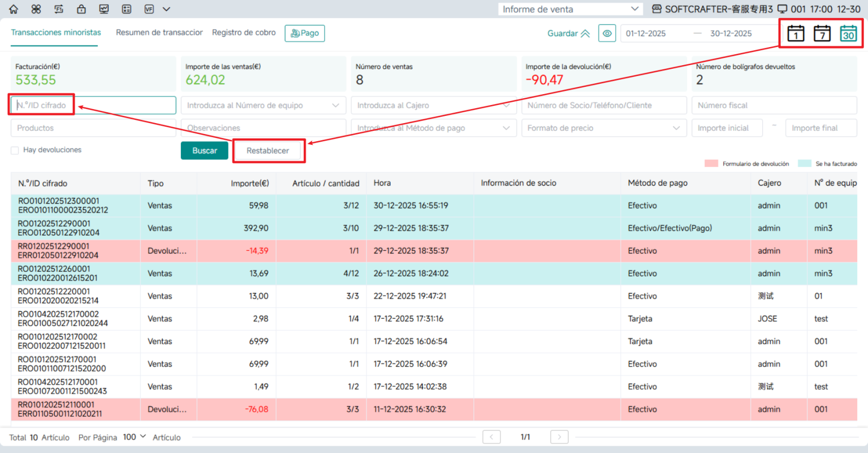Click the Restablecer button
The image size is (868, 453).
coord(268,150)
